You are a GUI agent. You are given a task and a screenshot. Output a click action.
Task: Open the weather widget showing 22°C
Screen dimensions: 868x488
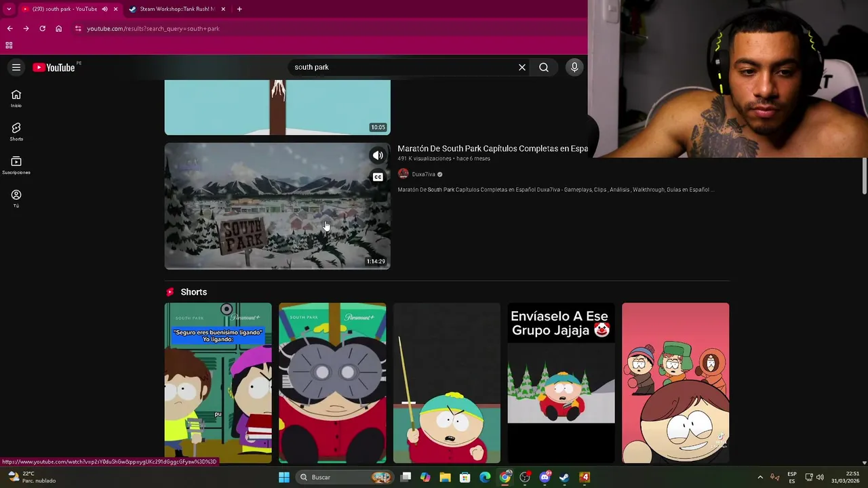tap(31, 477)
